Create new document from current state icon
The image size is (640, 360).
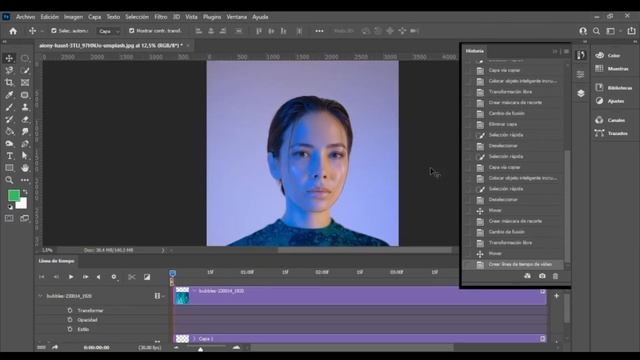(527, 276)
